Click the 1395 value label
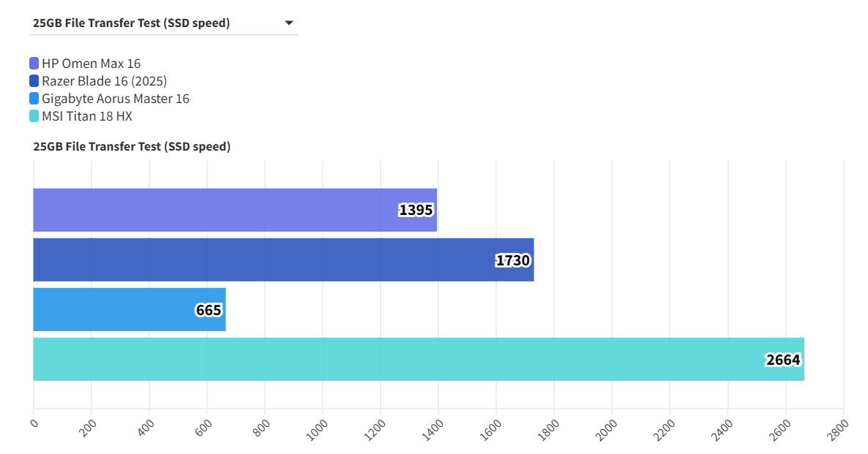The width and height of the screenshot is (868, 454). [416, 211]
